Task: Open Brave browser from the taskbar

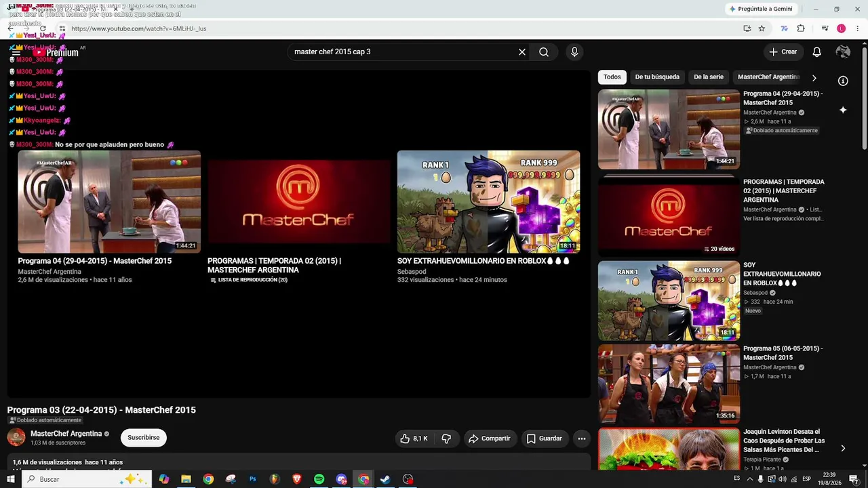Action: coord(297,479)
